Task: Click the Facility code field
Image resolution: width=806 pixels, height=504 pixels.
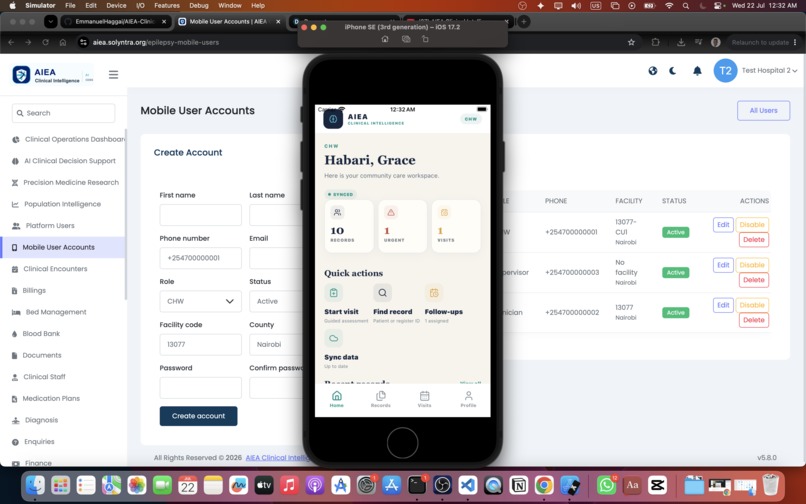Action: click(200, 345)
